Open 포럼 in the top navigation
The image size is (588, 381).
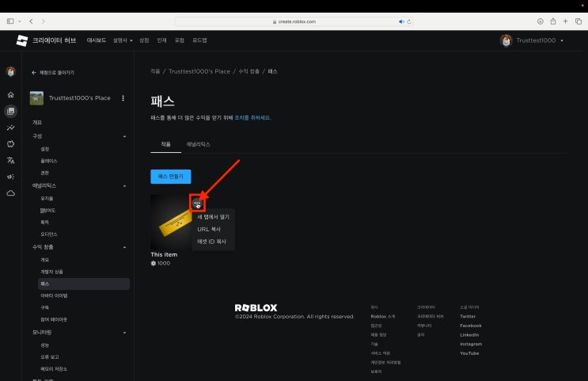tap(180, 40)
